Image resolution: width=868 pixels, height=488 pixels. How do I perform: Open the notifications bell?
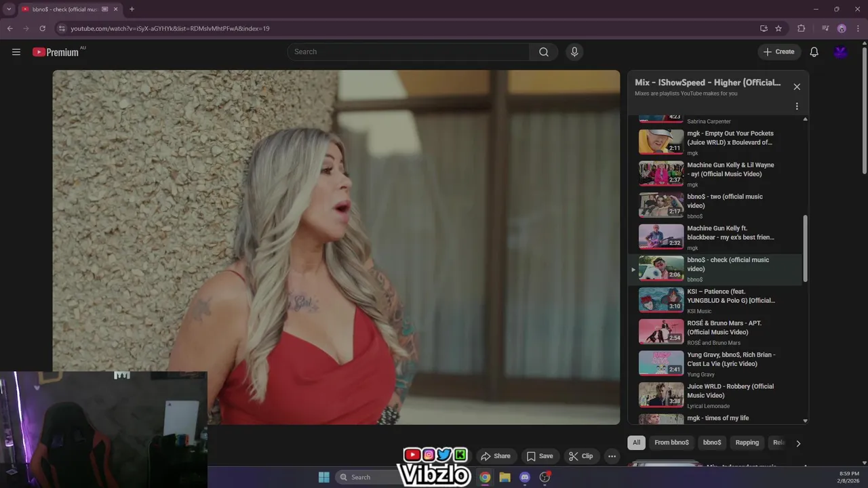click(x=814, y=52)
